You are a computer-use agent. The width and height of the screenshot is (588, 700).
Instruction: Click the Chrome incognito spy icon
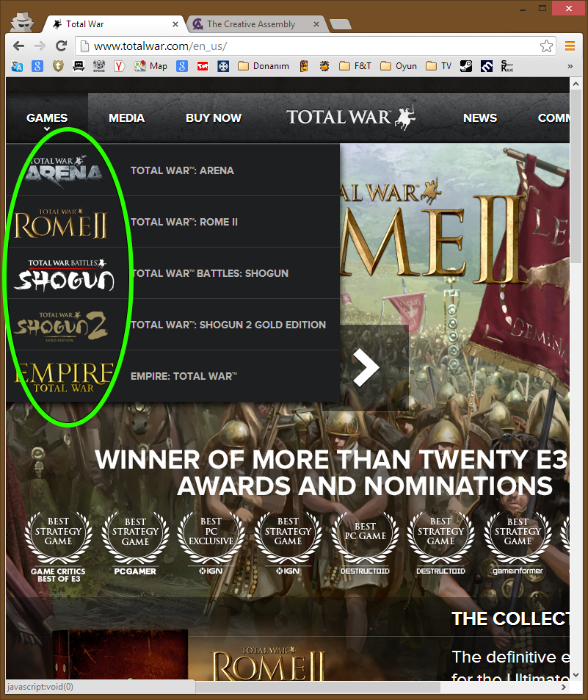[x=22, y=21]
